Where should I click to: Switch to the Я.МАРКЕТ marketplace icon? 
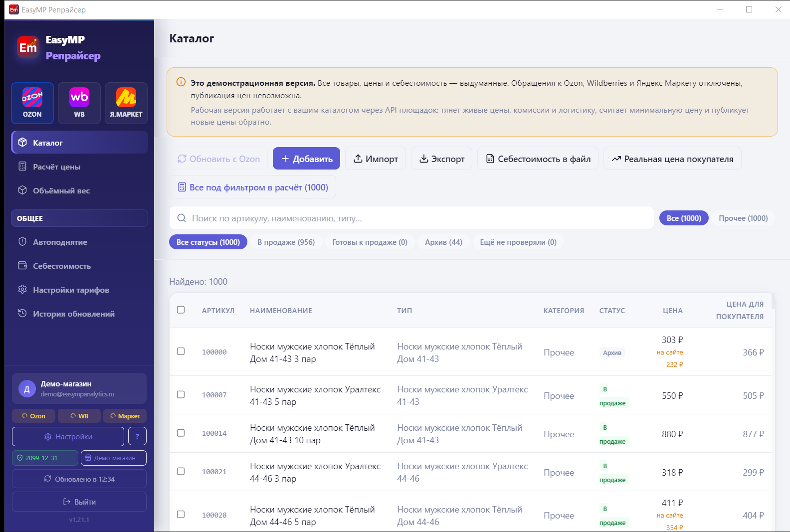pos(126,103)
